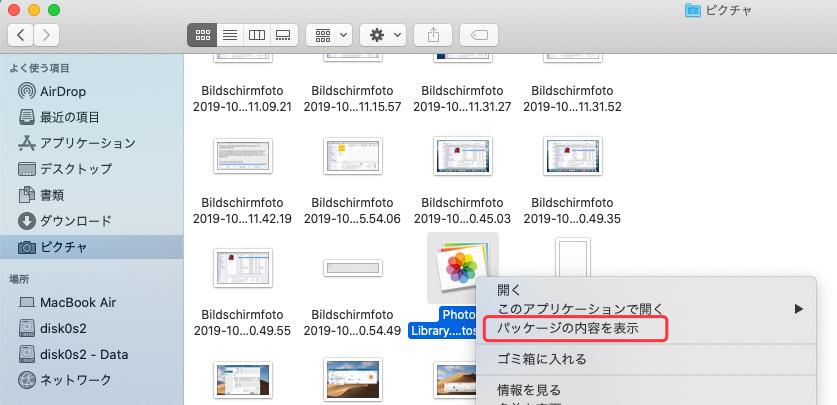Switch to icon view in toolbar
This screenshot has width=837, height=405.
pos(203,34)
